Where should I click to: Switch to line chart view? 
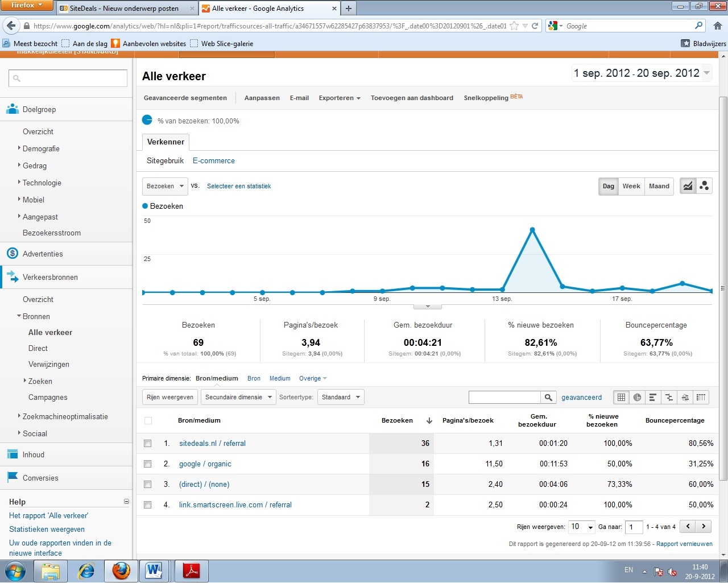click(688, 186)
